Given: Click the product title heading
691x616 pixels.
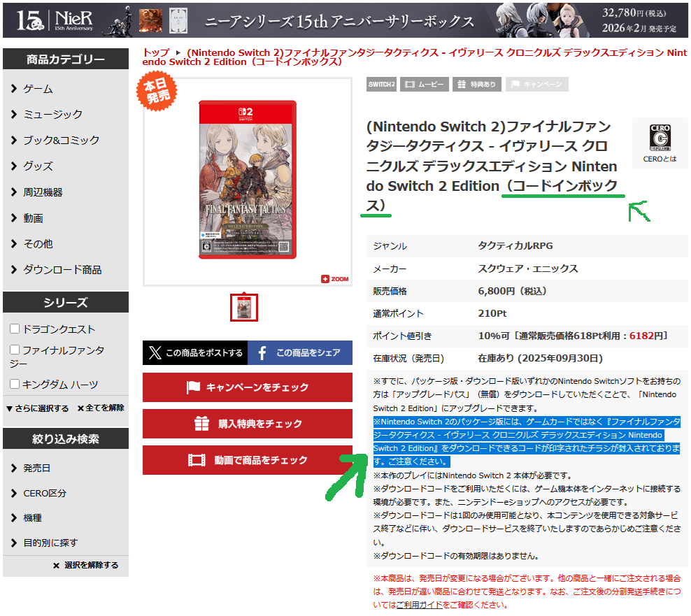Looking at the screenshot, I should tap(492, 166).
